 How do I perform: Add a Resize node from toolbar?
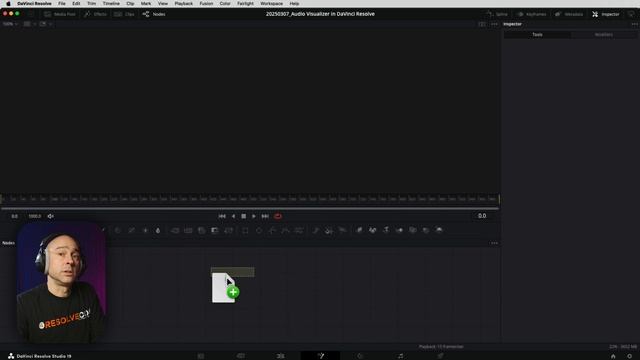215,231
